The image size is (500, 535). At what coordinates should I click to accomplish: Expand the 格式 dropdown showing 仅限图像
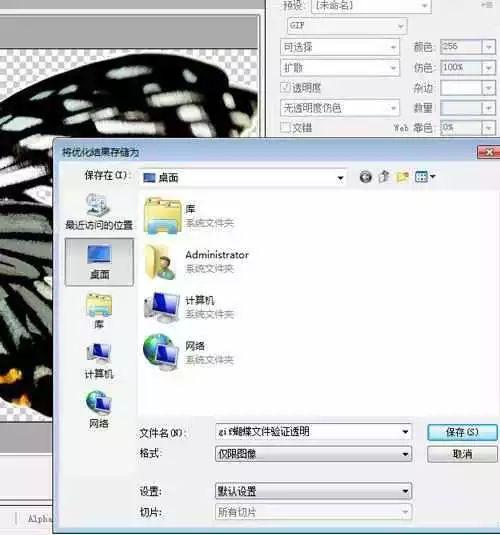click(x=313, y=454)
